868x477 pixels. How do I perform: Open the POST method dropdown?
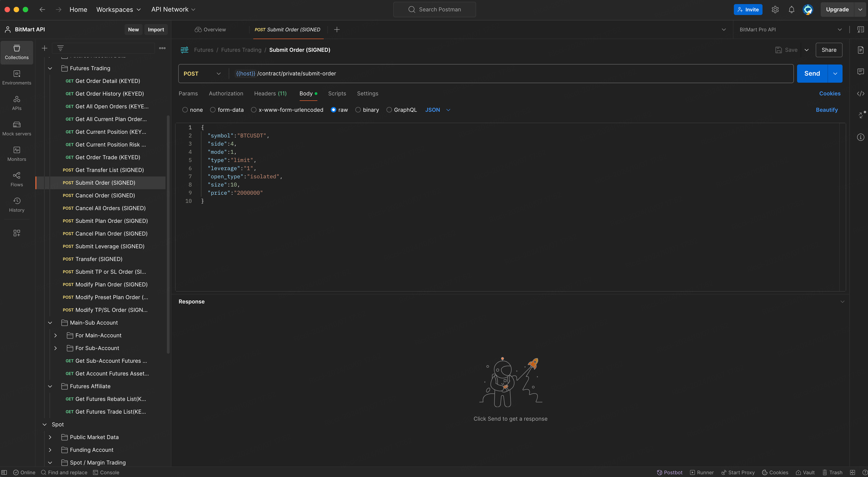tap(202, 73)
